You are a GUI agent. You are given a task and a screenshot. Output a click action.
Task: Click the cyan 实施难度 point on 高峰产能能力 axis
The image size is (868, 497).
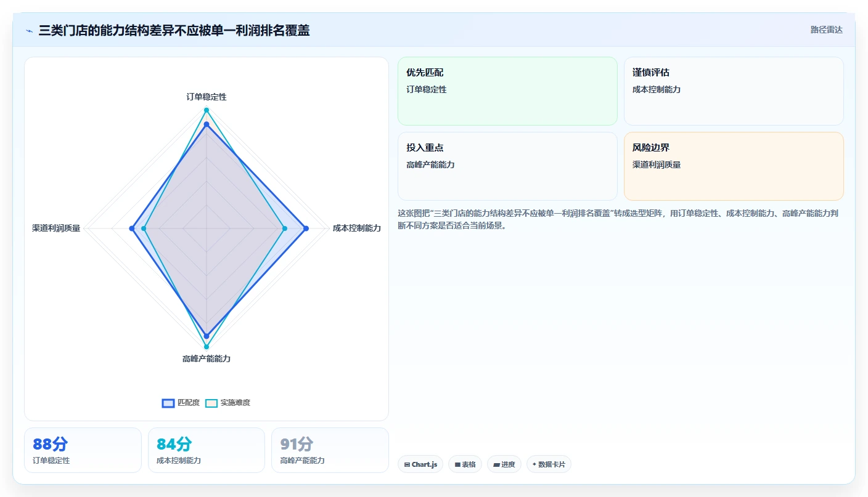[x=207, y=347]
